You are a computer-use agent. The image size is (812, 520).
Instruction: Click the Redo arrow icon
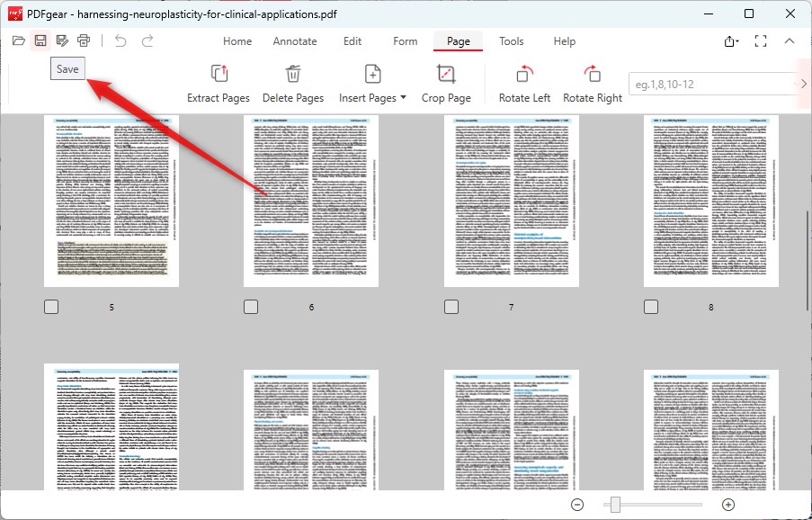point(146,40)
